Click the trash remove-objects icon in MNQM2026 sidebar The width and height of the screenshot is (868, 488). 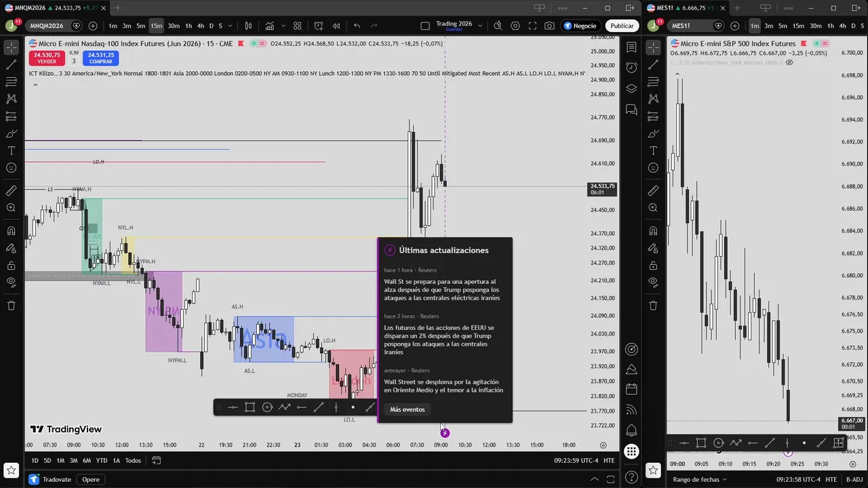(11, 306)
